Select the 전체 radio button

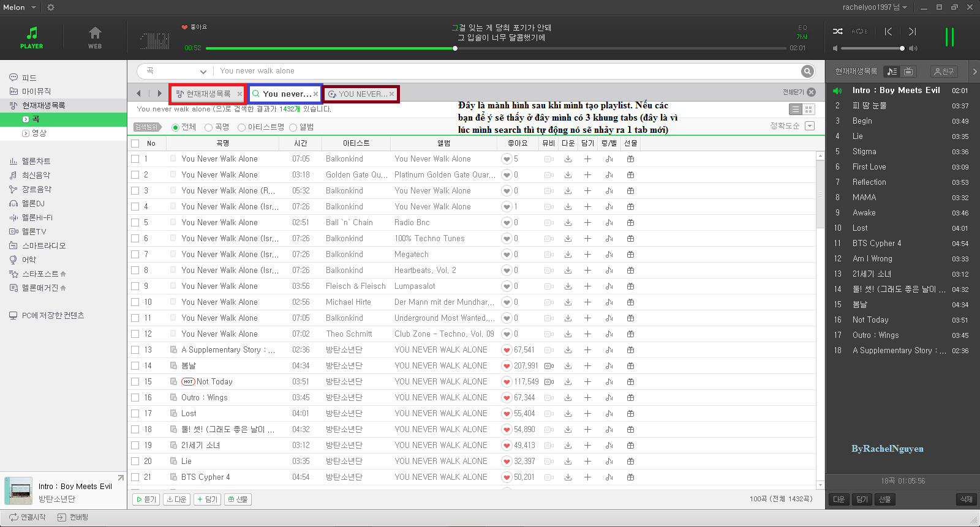(x=176, y=127)
